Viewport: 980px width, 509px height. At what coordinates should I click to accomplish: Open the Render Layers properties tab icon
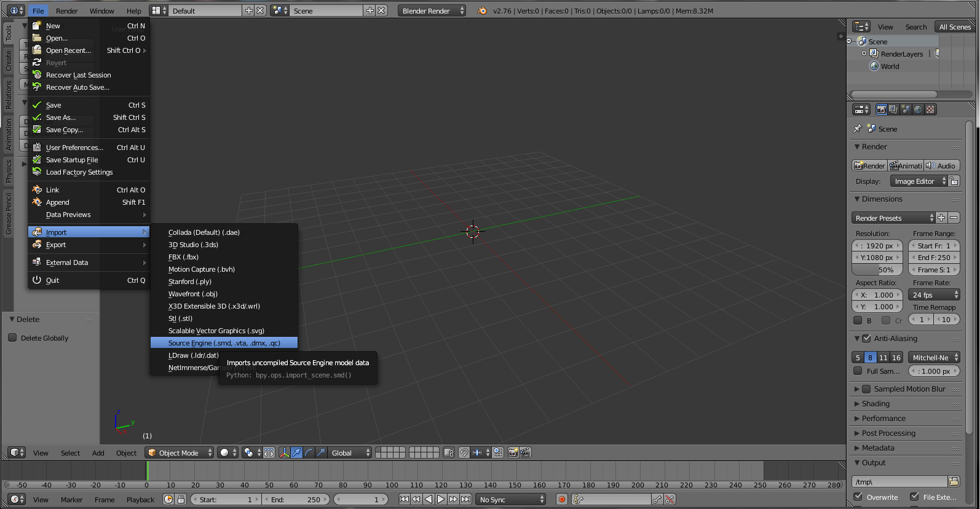[893, 109]
